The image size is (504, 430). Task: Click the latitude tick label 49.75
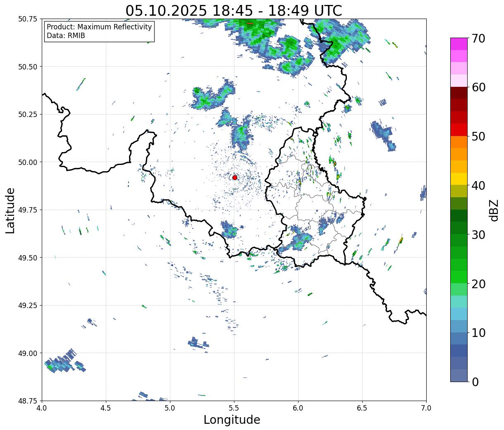point(28,210)
